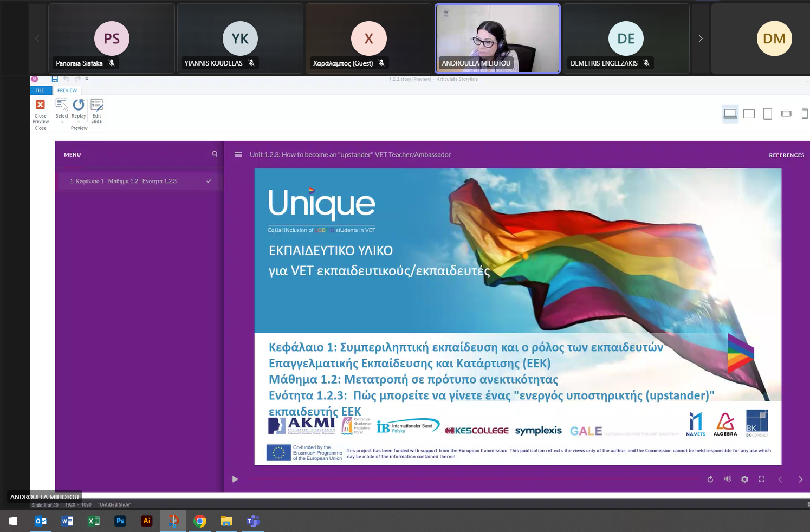Open the Edit Slide tool

96,111
